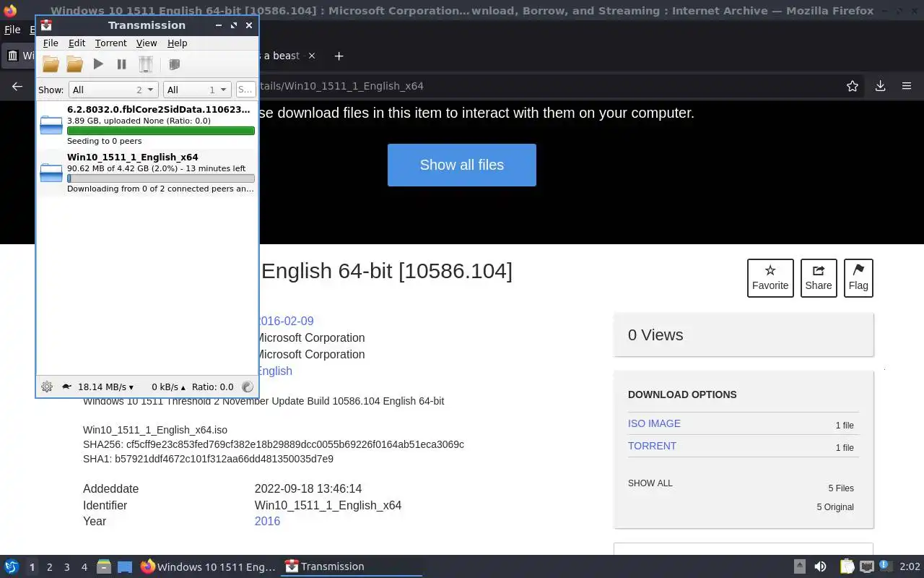Click the removable media eject tray icon
Viewport: 924px width, 578px height.
tap(800, 566)
